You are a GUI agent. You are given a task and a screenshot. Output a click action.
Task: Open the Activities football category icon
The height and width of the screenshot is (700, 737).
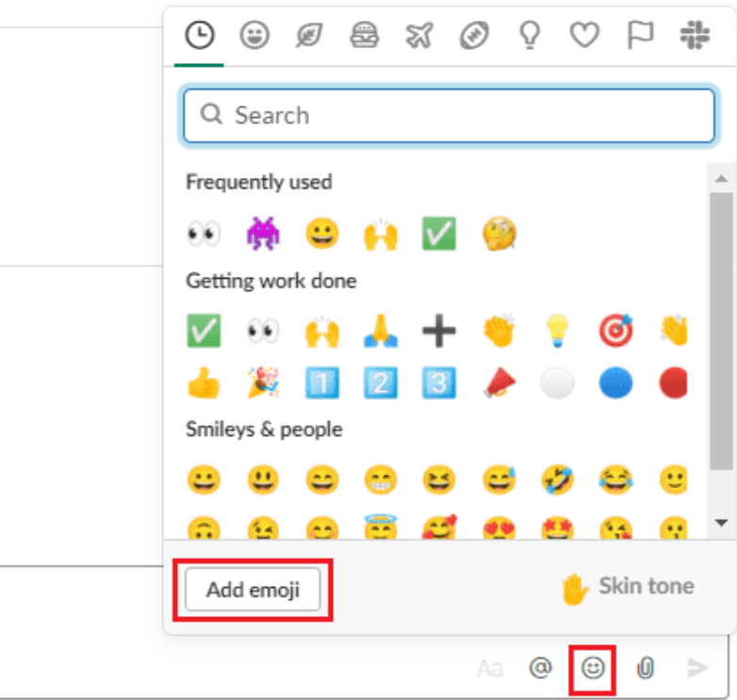474,35
